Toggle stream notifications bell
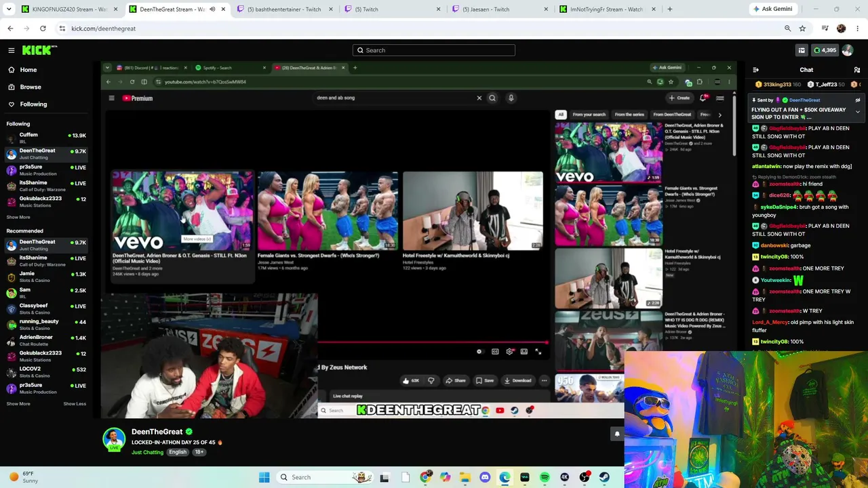Viewport: 868px width, 488px height. click(x=617, y=434)
